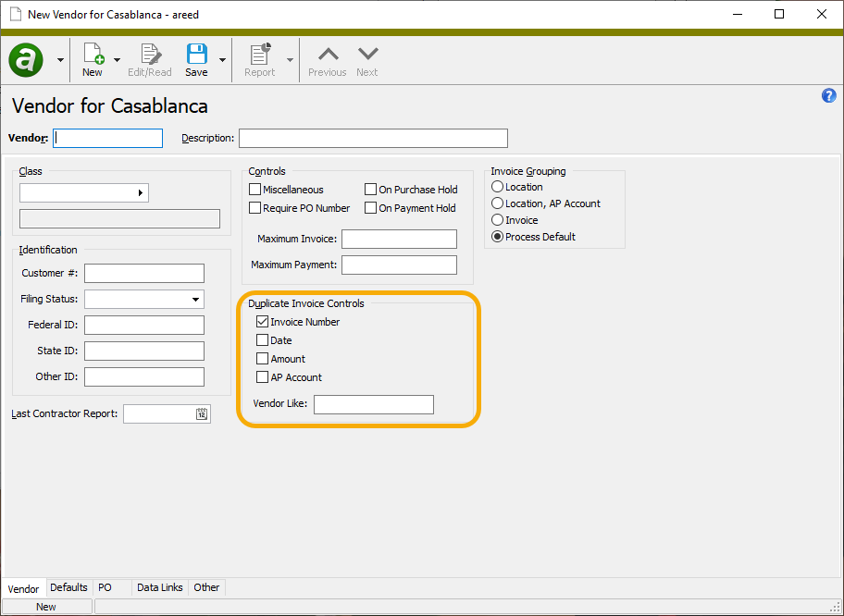Expand the Class selection flyout arrow
Image resolution: width=844 pixels, height=616 pixels.
pos(142,192)
